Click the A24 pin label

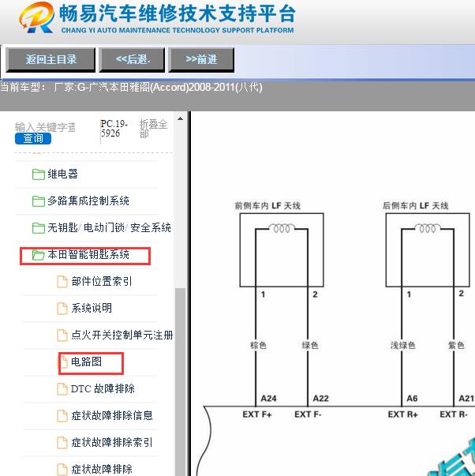coord(268,399)
